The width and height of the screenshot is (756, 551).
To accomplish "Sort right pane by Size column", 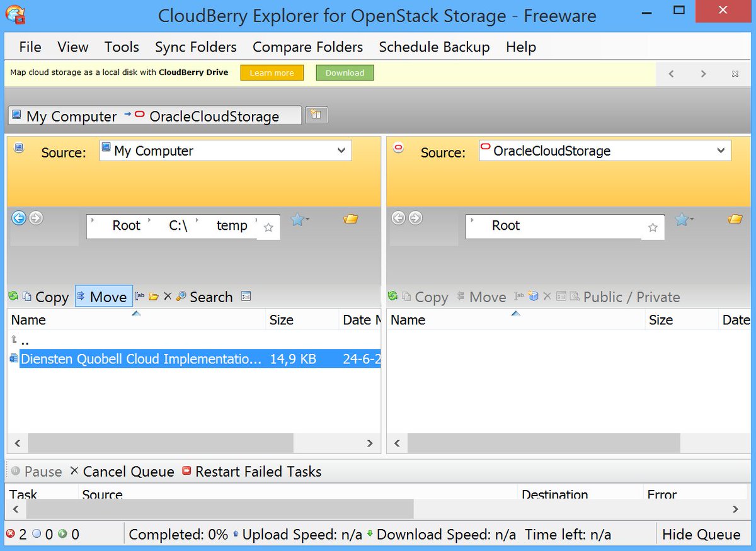I will coord(682,320).
